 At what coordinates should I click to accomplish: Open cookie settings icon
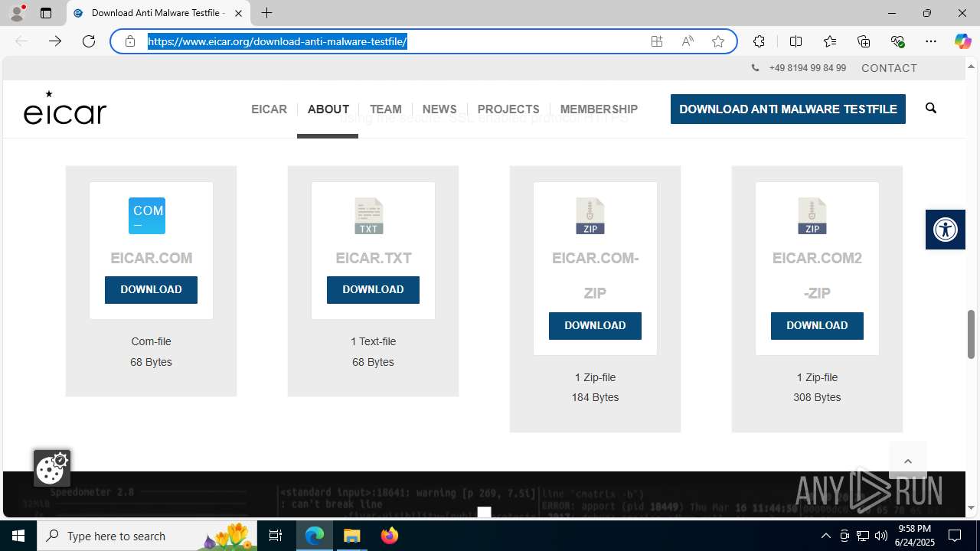point(52,468)
